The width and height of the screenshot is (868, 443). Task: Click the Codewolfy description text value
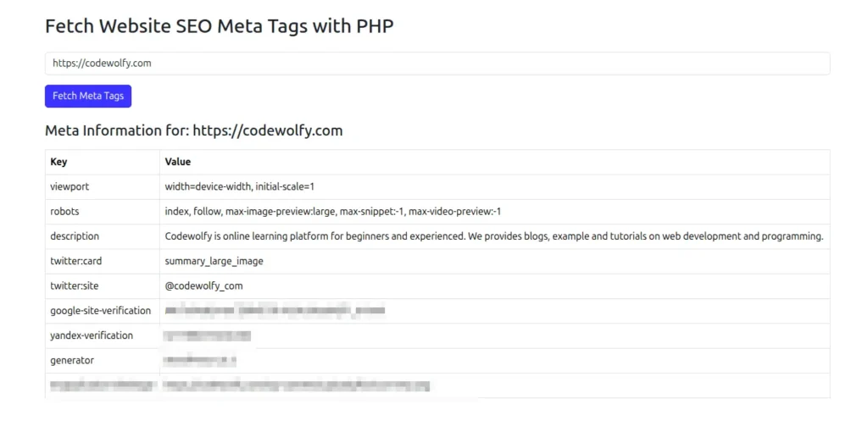tap(494, 236)
